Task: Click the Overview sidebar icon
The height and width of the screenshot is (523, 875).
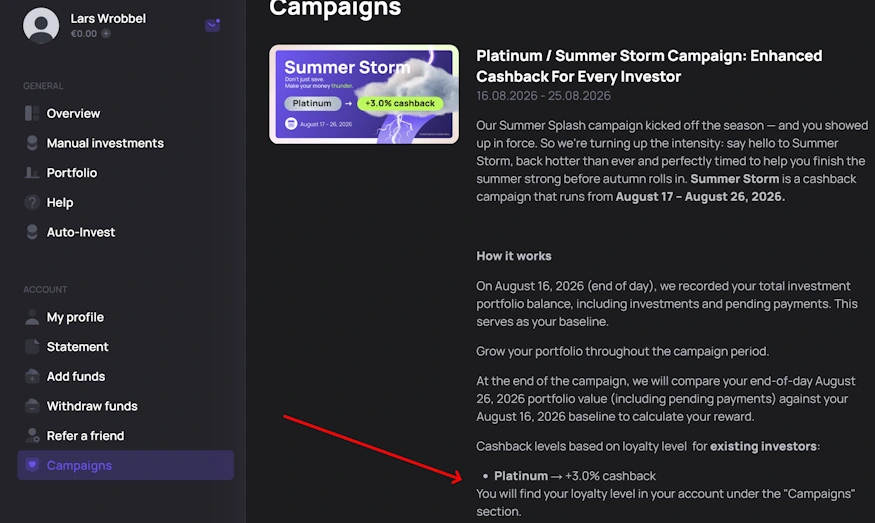Action: [x=32, y=113]
